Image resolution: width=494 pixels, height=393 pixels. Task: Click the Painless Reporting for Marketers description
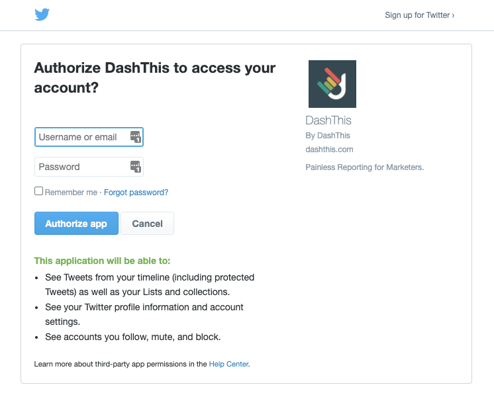pyautogui.click(x=365, y=167)
